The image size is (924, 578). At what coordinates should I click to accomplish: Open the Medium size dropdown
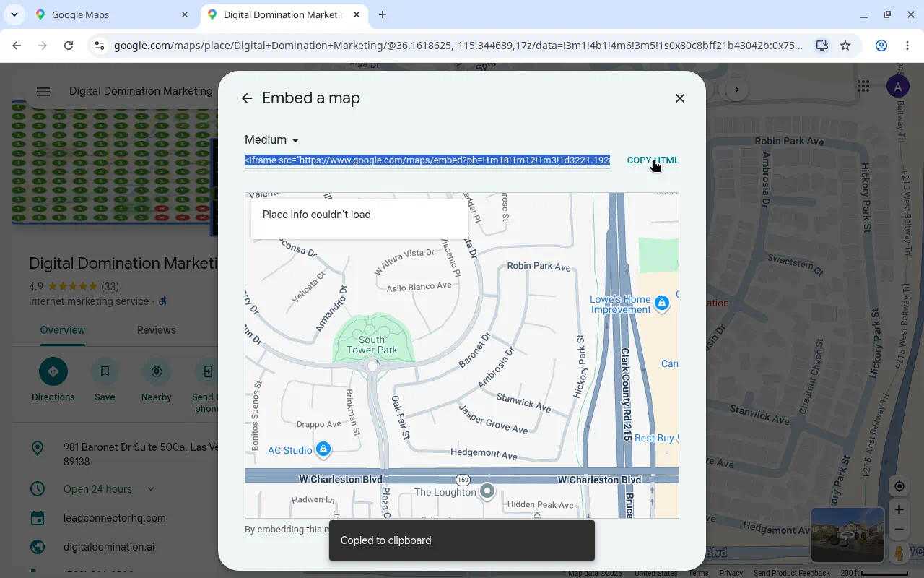272,140
